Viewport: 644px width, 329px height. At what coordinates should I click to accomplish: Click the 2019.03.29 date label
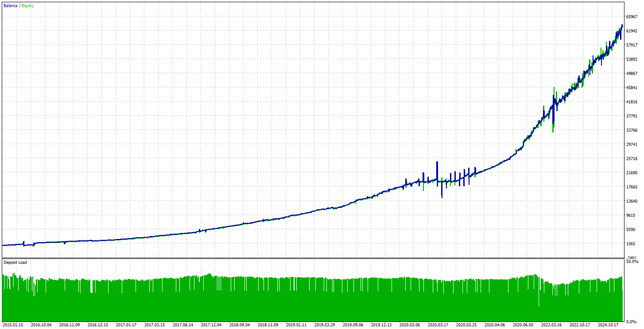pyautogui.click(x=325, y=325)
